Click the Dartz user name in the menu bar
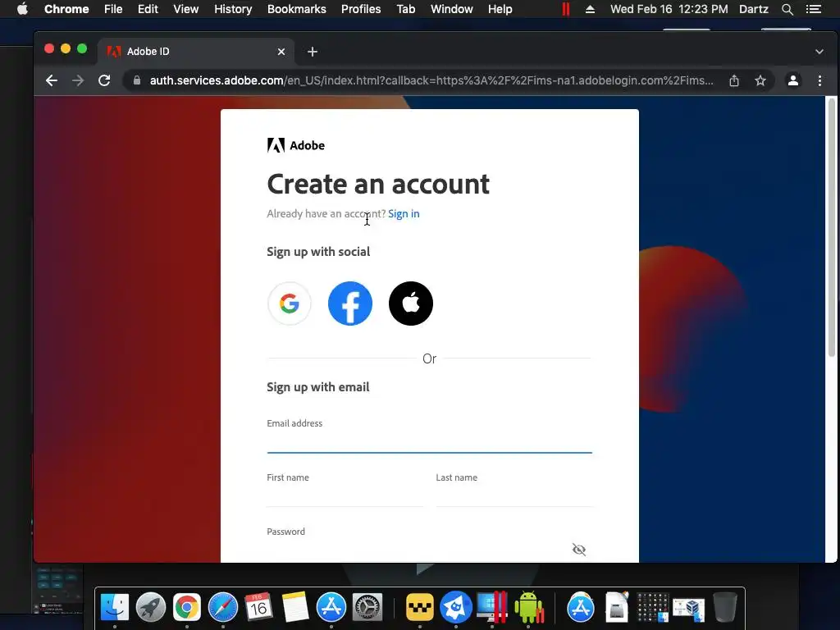The image size is (840, 630). (x=754, y=9)
